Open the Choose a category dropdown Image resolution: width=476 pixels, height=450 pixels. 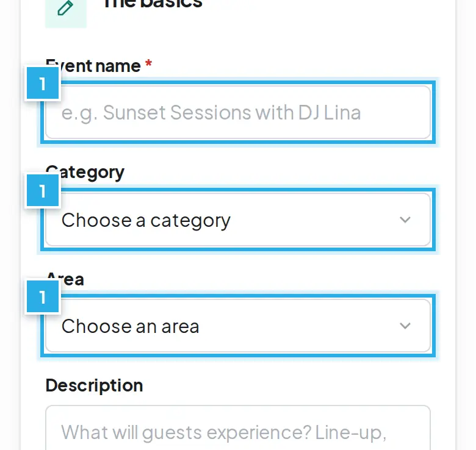click(x=238, y=220)
